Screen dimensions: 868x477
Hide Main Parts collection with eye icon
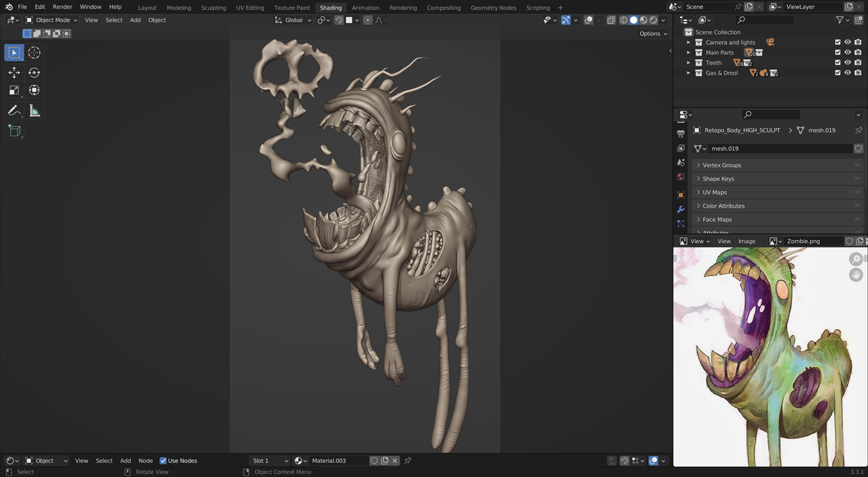pyautogui.click(x=847, y=52)
